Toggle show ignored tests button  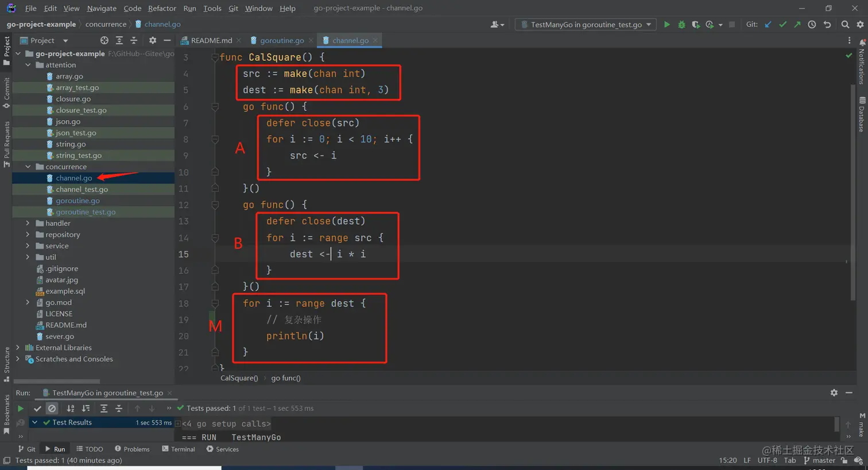(52, 409)
